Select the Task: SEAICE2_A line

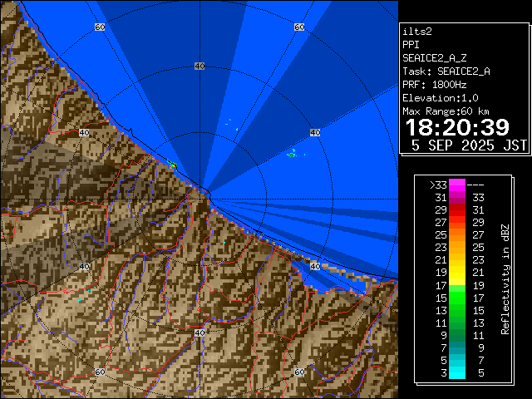(446, 71)
